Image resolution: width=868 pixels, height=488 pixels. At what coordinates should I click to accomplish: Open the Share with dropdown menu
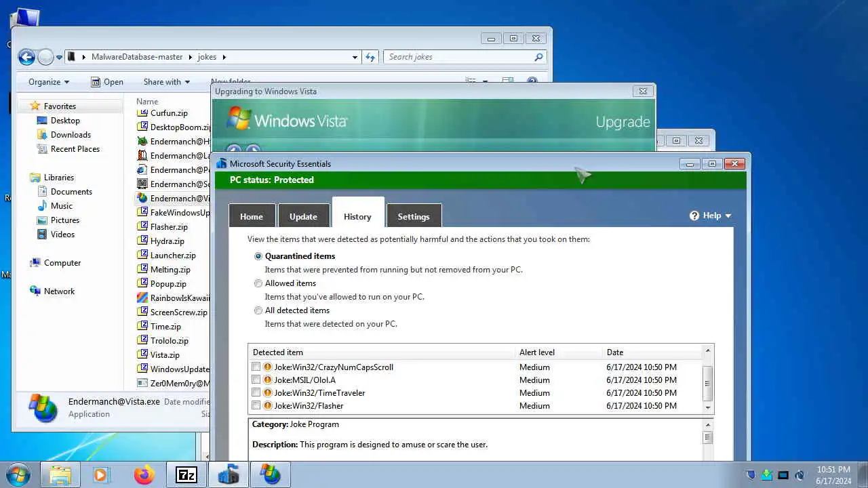tap(167, 82)
